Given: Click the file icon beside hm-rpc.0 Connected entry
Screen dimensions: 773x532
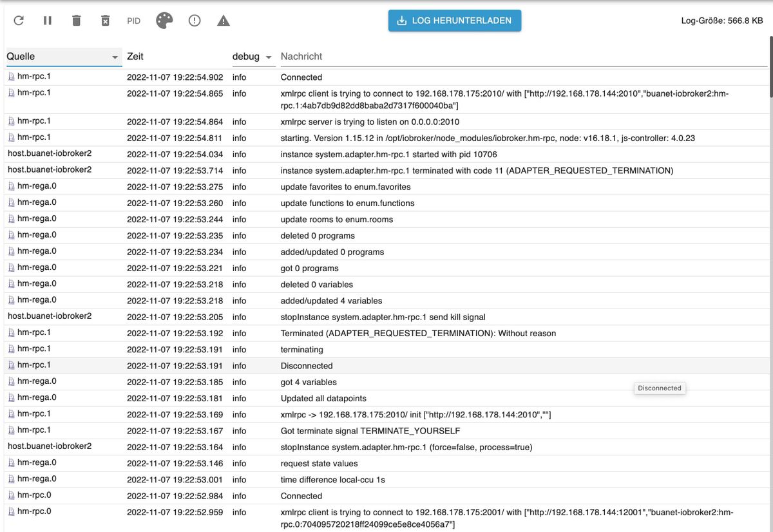Looking at the screenshot, I should (x=12, y=496).
